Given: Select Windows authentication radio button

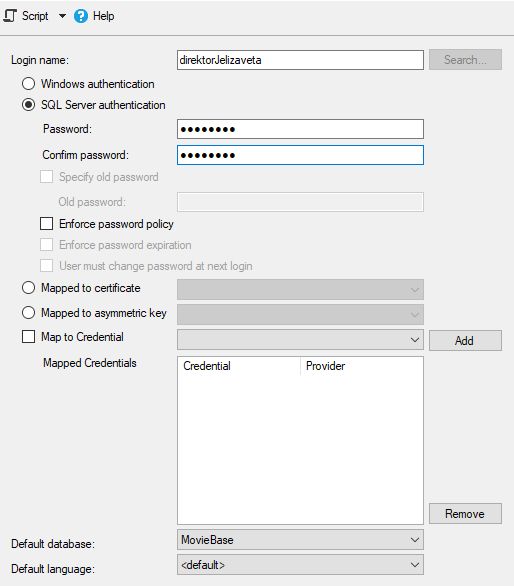Looking at the screenshot, I should point(28,84).
